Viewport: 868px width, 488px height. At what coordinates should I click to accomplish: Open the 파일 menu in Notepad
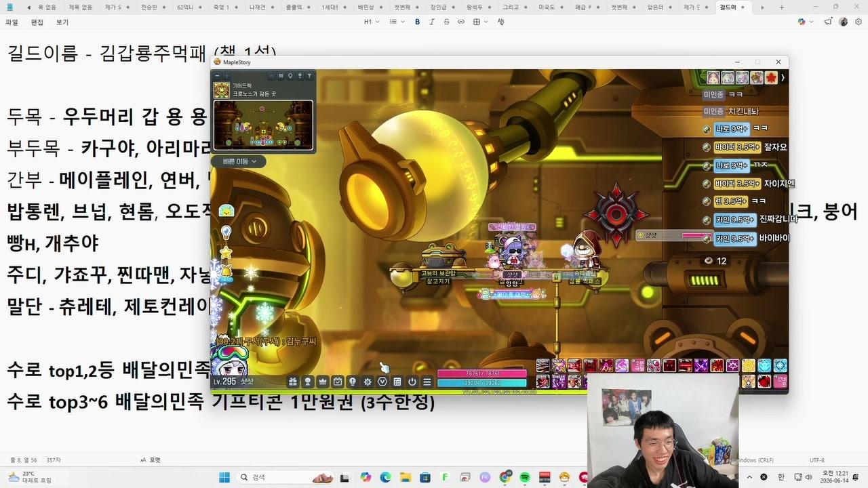click(x=12, y=22)
